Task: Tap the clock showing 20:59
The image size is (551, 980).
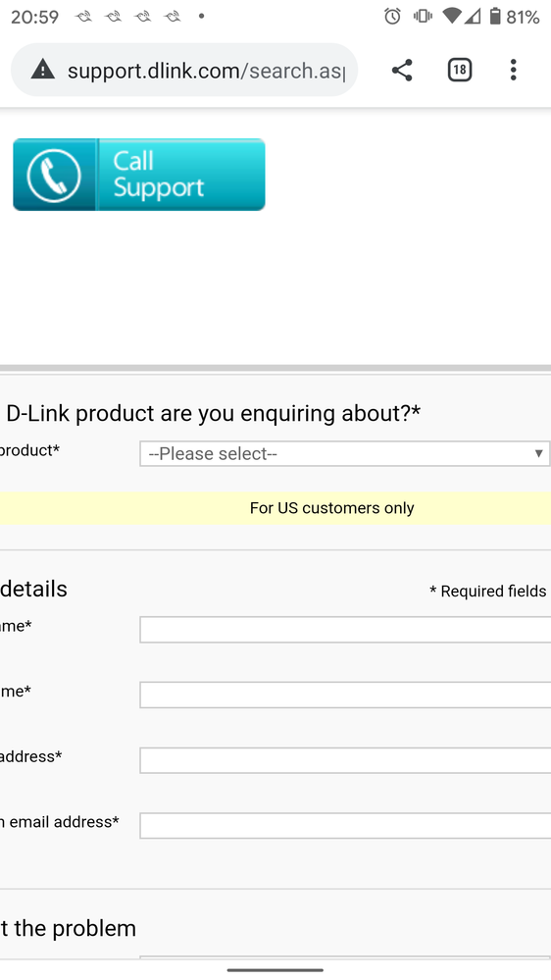Action: pos(35,17)
